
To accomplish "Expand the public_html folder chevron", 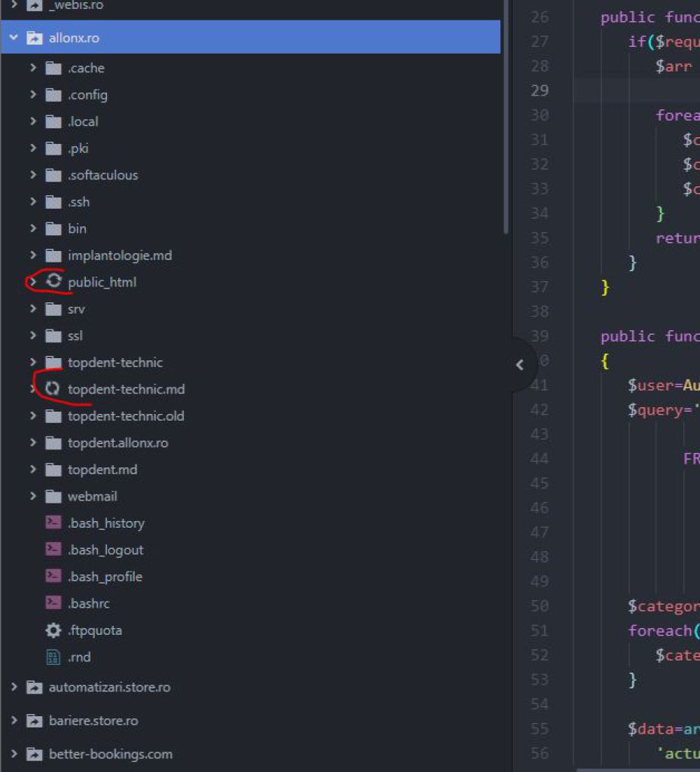I will tap(33, 282).
